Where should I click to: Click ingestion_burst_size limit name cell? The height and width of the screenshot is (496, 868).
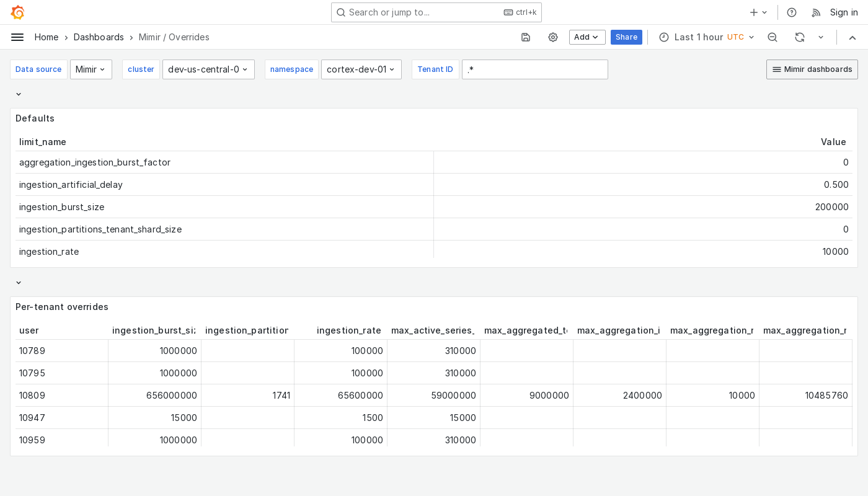tap(224, 207)
